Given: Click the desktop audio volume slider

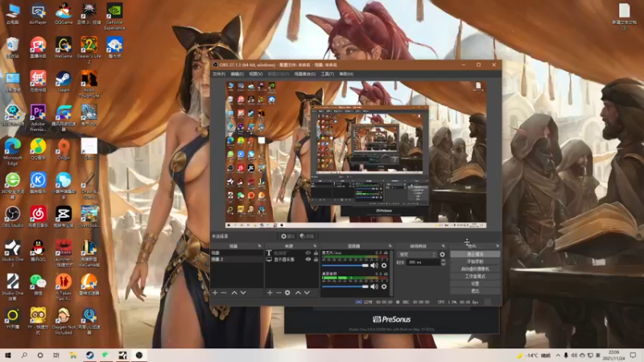Looking at the screenshot, I should [345, 286].
